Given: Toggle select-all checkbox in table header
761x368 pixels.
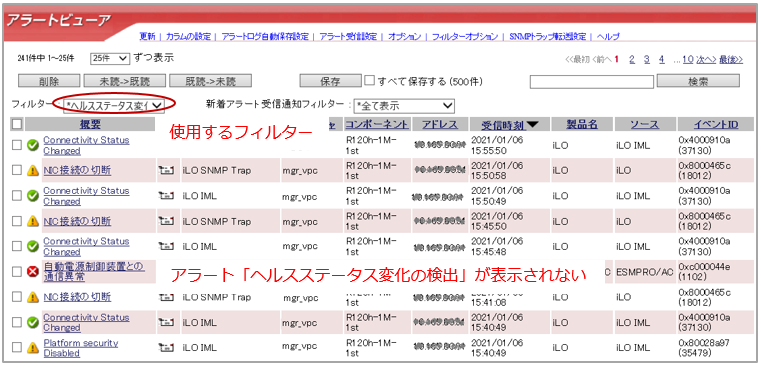Looking at the screenshot, I should [x=17, y=124].
